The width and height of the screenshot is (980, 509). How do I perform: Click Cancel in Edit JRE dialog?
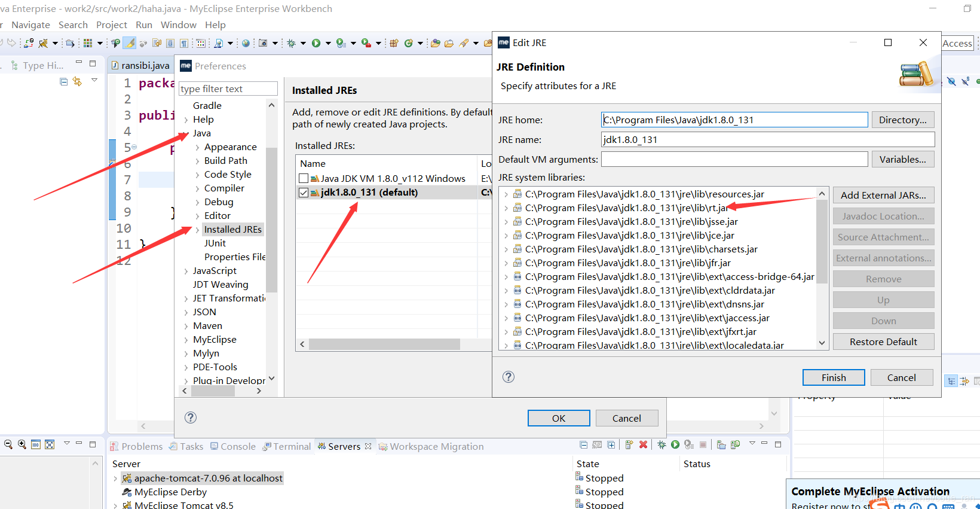[x=901, y=377]
